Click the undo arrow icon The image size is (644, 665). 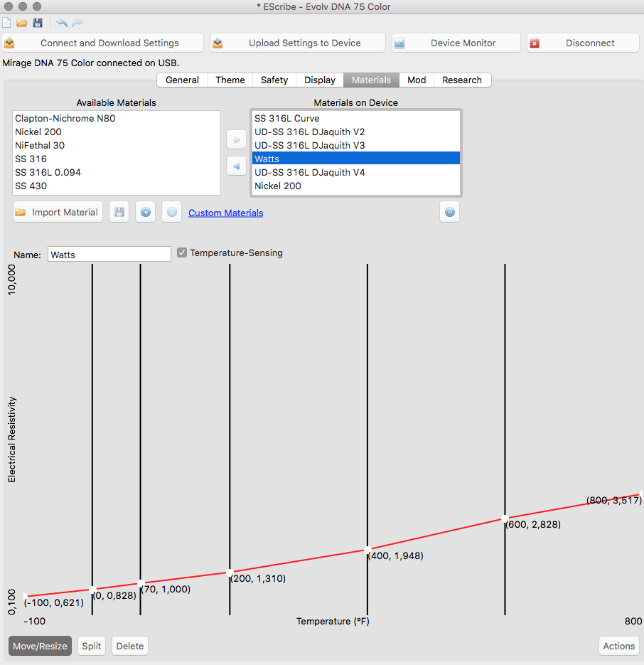click(x=62, y=23)
